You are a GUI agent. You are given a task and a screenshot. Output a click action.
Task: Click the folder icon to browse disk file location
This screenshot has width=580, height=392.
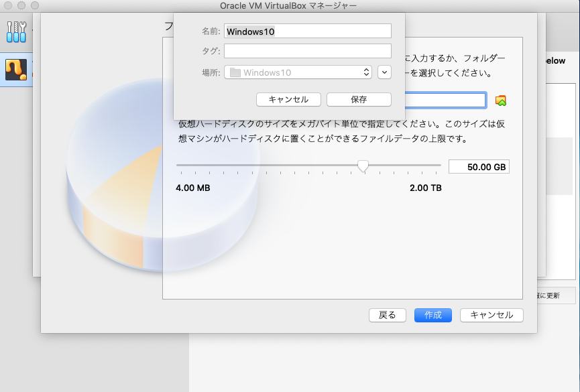(x=500, y=99)
